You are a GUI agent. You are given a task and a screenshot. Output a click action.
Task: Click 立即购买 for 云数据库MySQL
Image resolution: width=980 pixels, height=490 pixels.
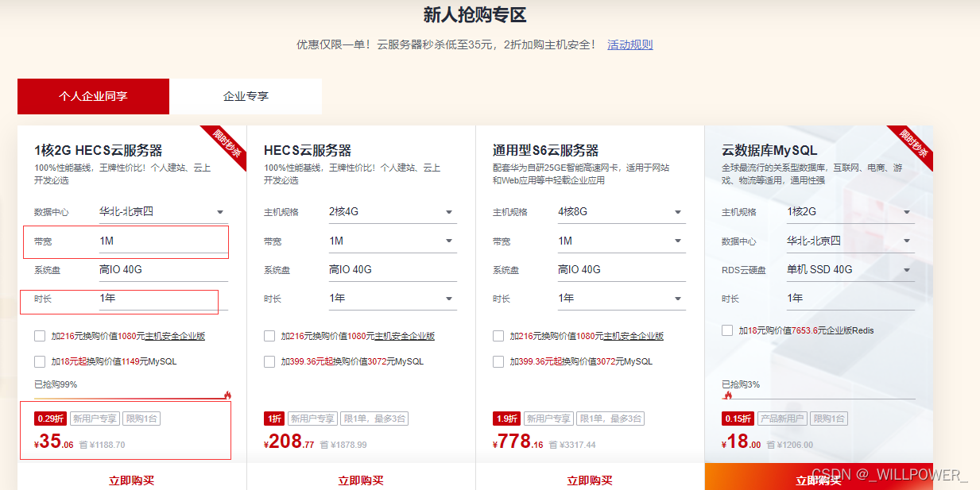click(819, 480)
